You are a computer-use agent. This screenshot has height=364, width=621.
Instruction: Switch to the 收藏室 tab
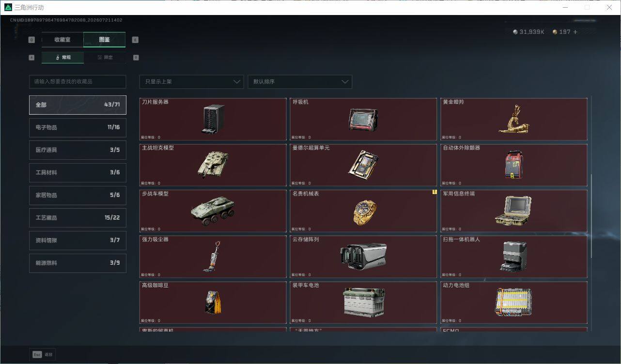click(62, 40)
